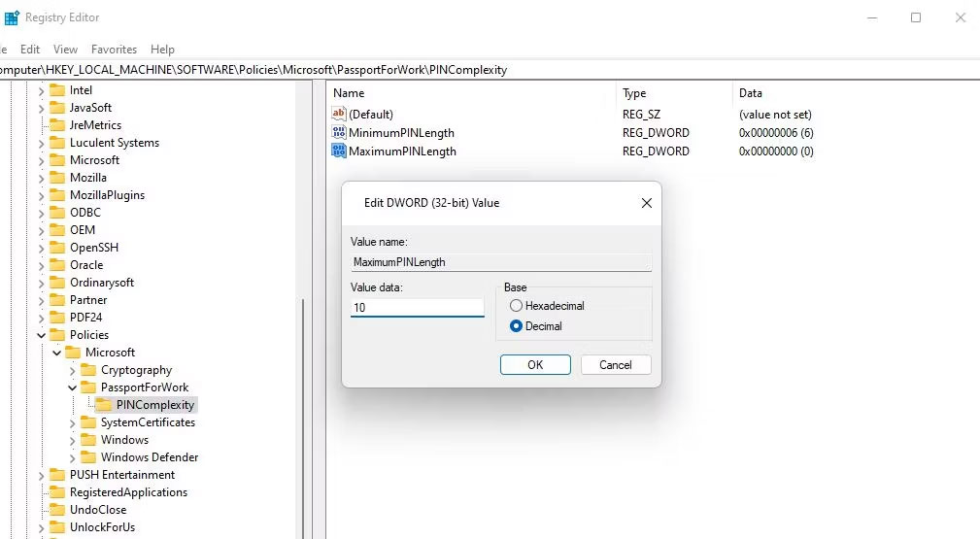The width and height of the screenshot is (980, 539).
Task: Collapse the Policies tree node
Action: tap(42, 335)
